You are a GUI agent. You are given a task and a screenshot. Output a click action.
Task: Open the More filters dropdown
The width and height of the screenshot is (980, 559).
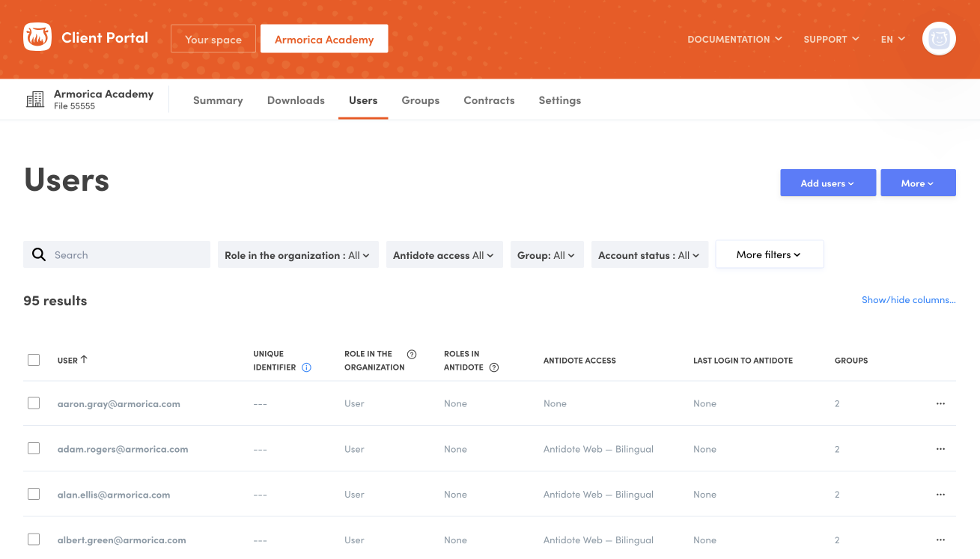769,254
